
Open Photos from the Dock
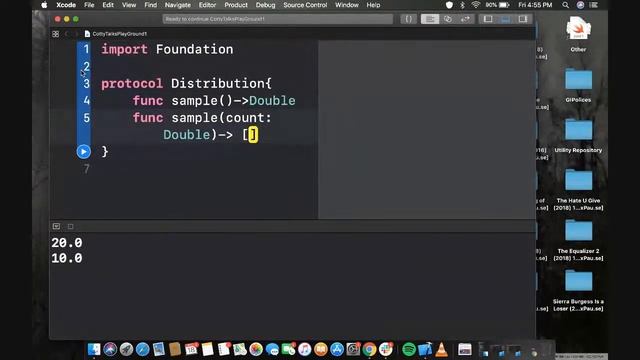tap(256, 349)
